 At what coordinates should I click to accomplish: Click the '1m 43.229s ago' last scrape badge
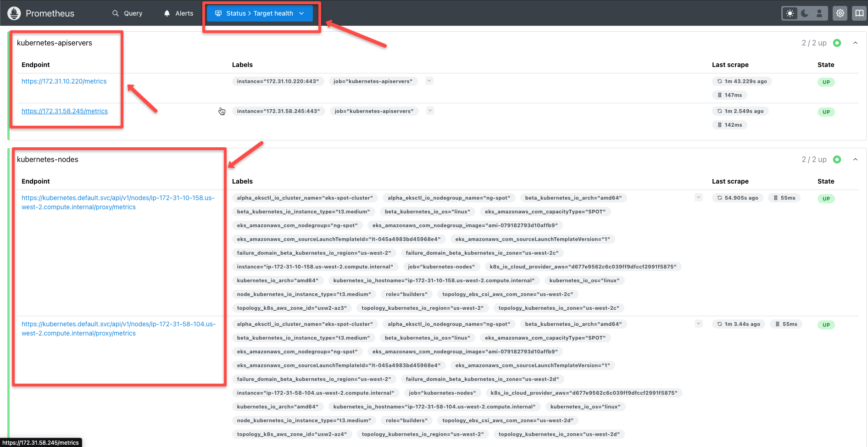pyautogui.click(x=742, y=81)
